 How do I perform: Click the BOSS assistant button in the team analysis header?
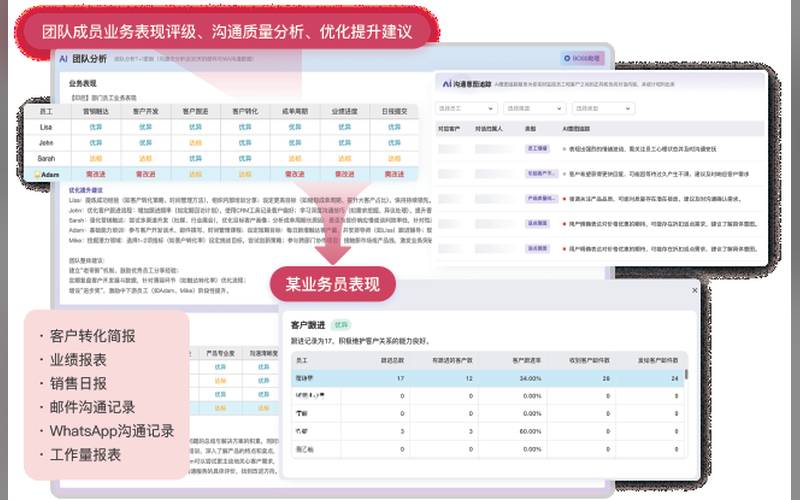point(582,59)
